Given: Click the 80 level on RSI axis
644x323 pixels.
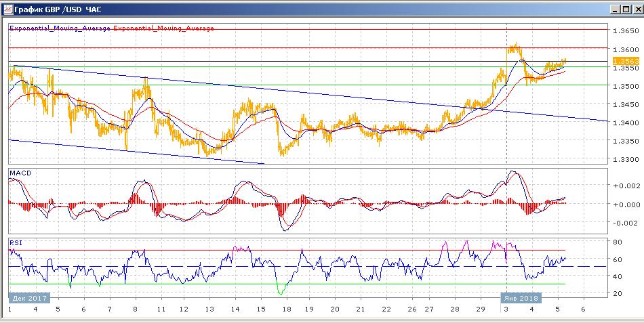Looking at the screenshot, I should point(618,242).
